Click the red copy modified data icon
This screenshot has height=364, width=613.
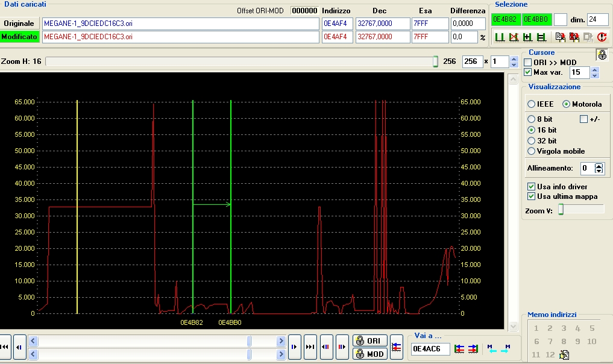click(574, 37)
